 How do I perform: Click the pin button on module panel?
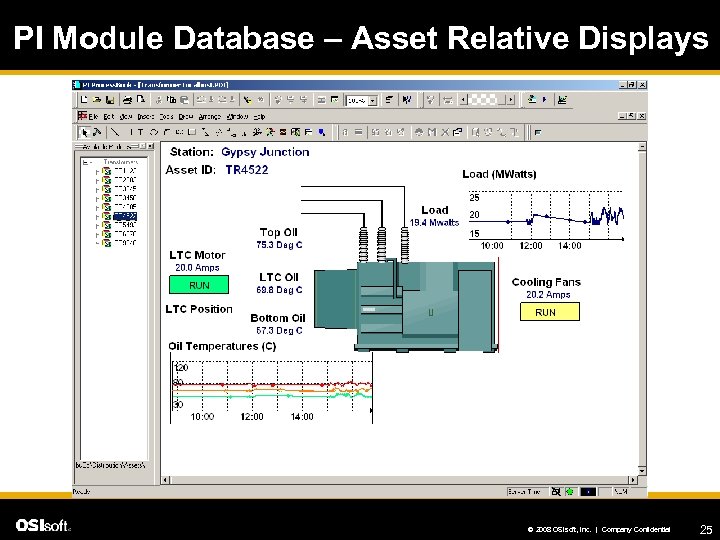(x=142, y=146)
